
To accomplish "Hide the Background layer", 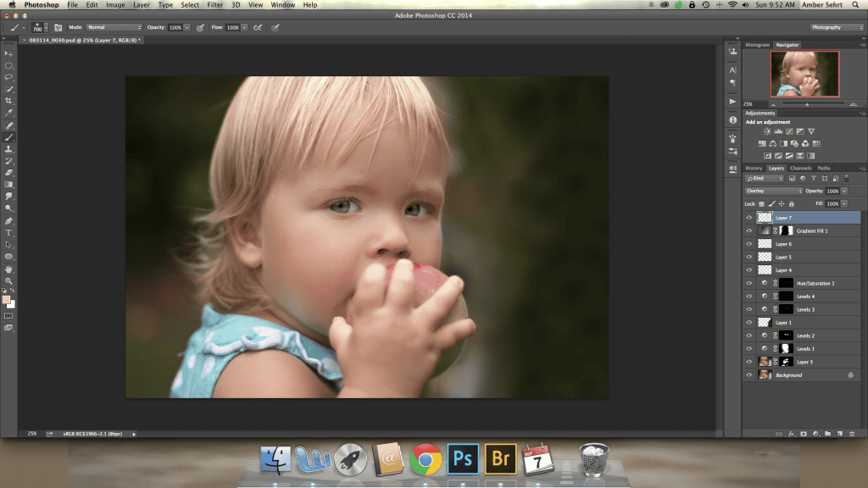I will click(749, 374).
